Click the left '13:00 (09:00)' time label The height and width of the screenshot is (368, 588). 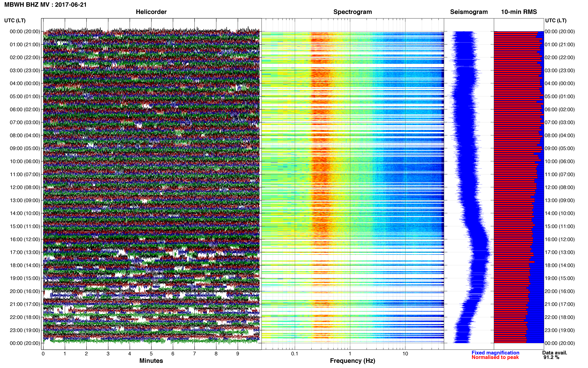(x=25, y=200)
